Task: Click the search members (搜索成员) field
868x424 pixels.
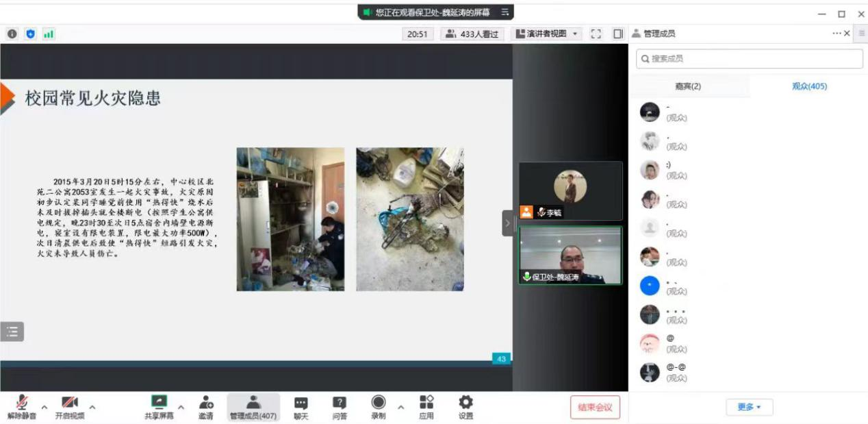Action: point(749,59)
